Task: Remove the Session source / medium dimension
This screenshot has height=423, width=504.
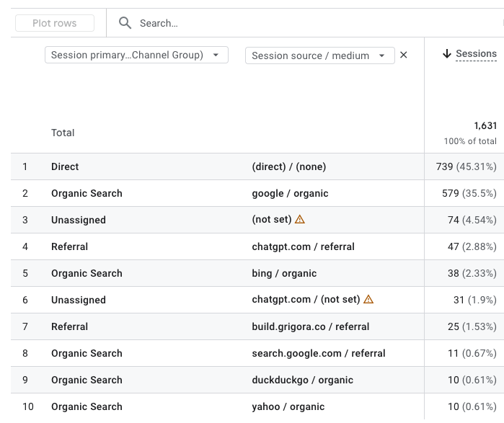Action: (403, 55)
